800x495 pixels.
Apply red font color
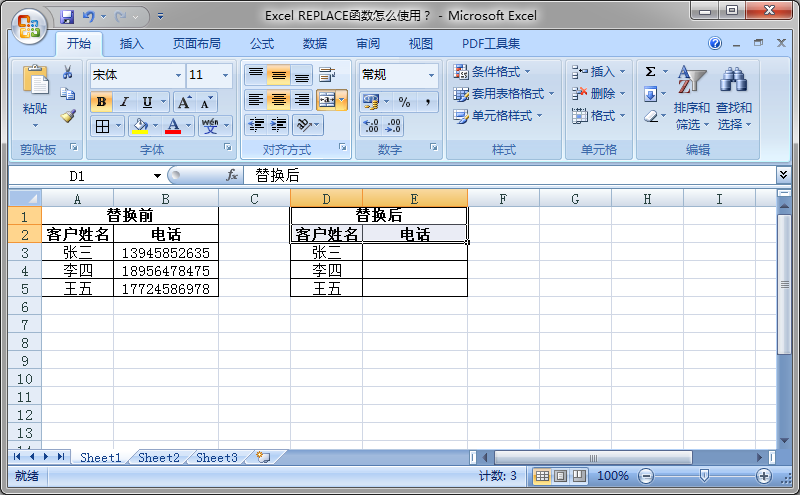(173, 126)
